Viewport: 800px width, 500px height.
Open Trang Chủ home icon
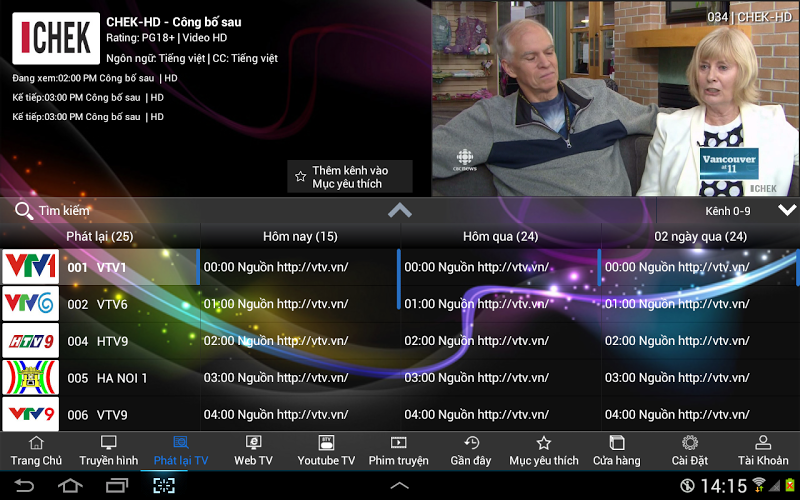click(36, 443)
